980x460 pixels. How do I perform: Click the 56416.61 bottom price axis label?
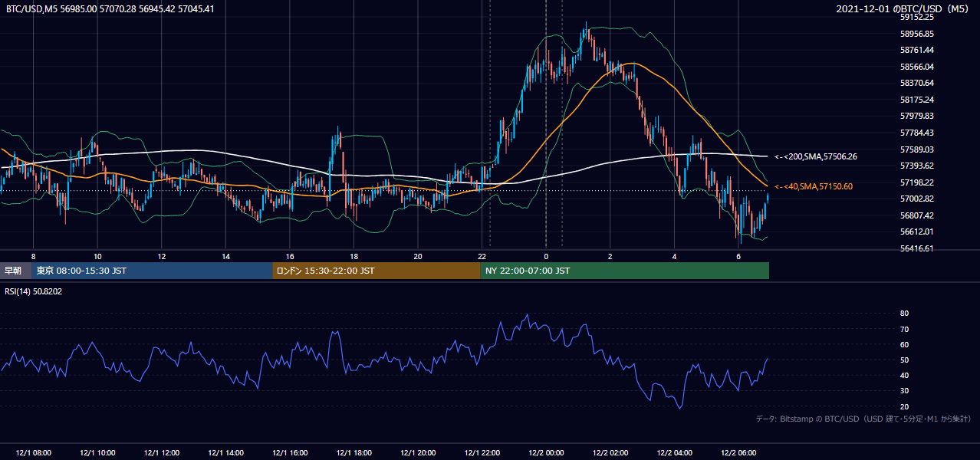tap(916, 248)
